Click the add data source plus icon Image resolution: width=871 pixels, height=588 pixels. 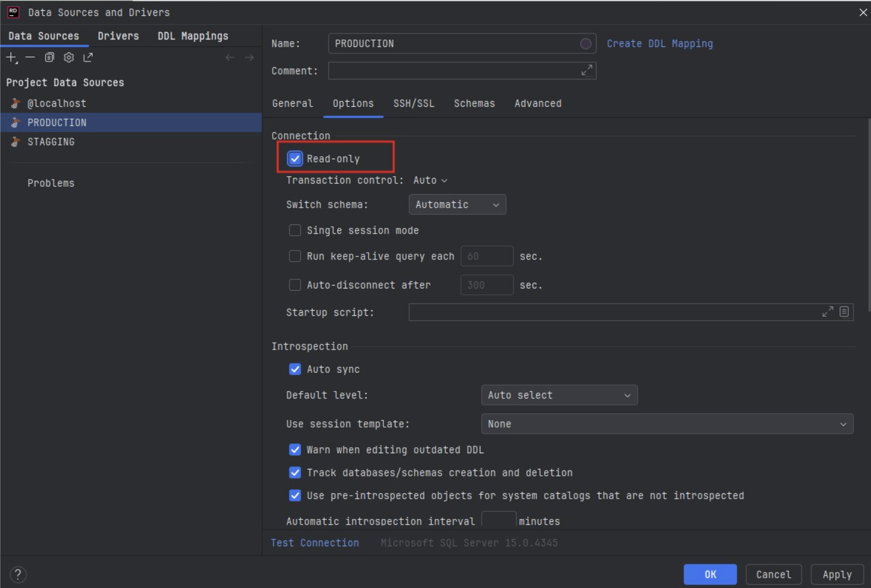(x=12, y=58)
